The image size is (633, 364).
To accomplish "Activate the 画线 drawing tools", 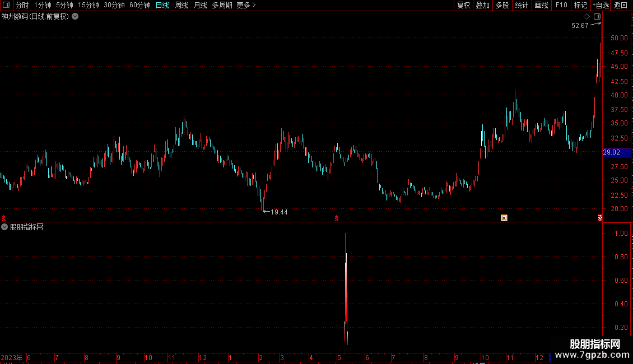I will click(x=541, y=5).
